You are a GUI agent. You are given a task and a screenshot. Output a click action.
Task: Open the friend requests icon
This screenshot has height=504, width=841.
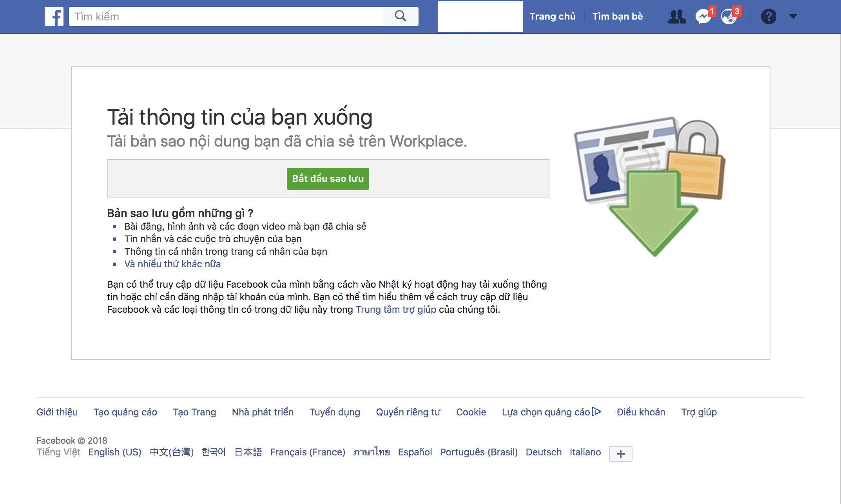coord(677,16)
